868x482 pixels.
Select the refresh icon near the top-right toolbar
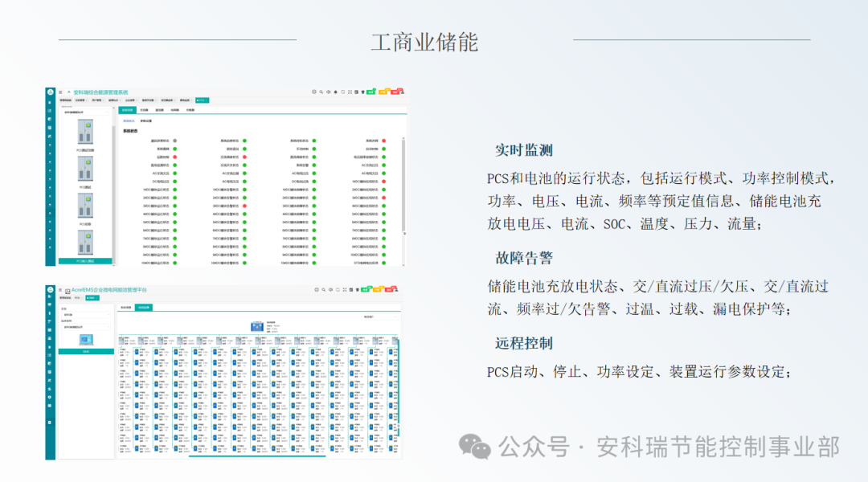click(x=342, y=92)
